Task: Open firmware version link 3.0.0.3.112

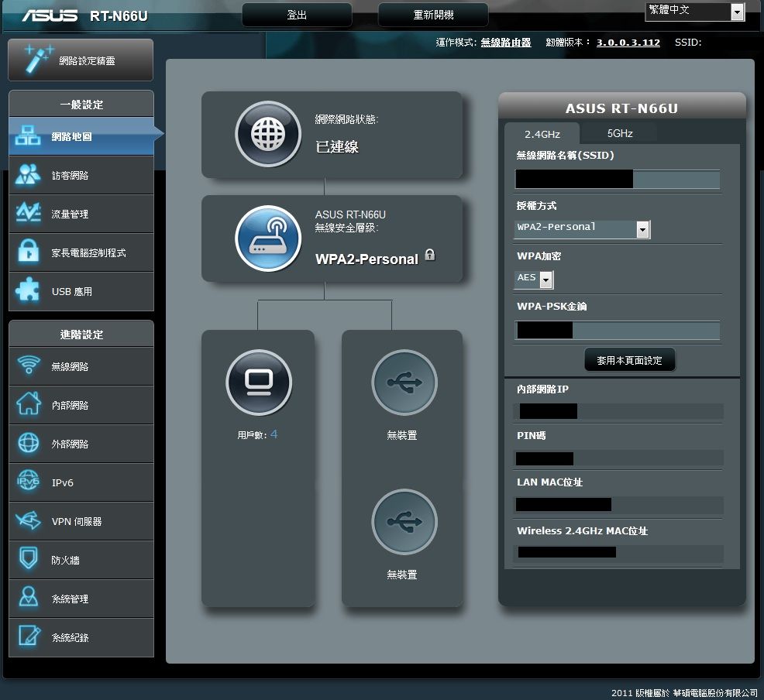Action: click(x=628, y=43)
